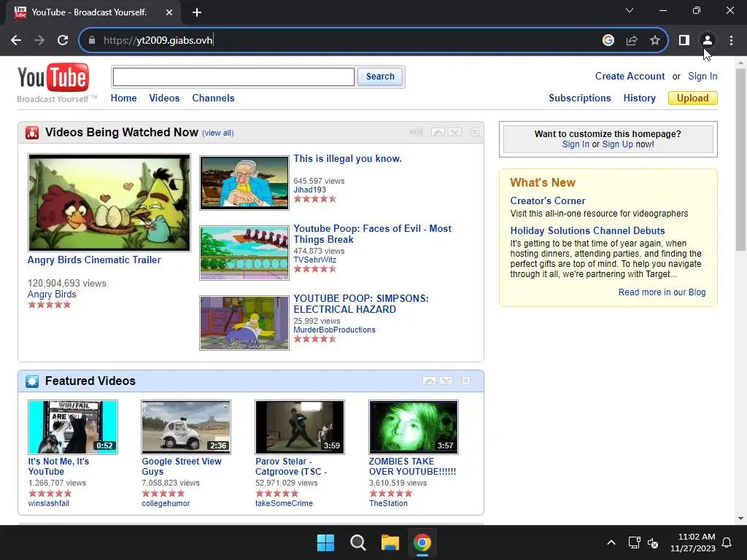Image resolution: width=747 pixels, height=560 pixels.
Task: Click the share page icon
Action: click(x=632, y=41)
